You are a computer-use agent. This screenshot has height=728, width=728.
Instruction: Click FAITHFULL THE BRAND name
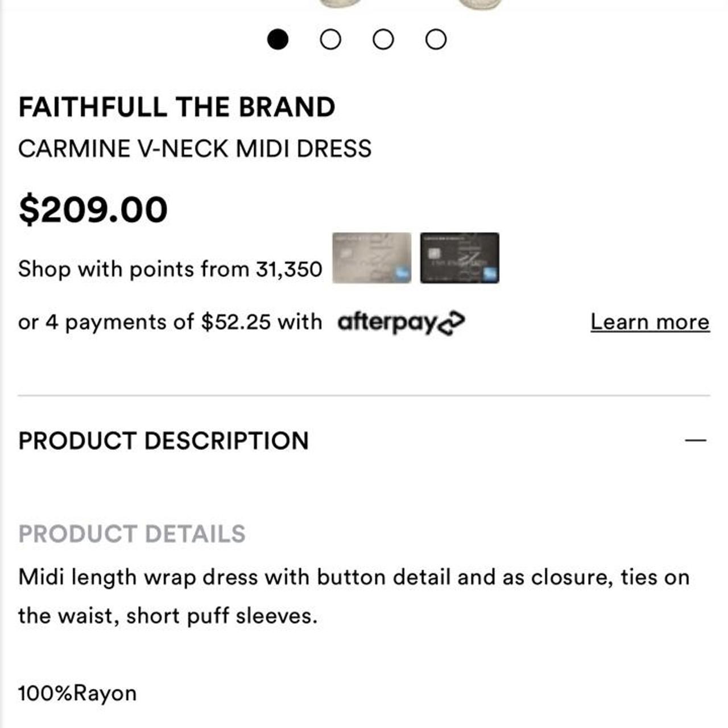point(177,106)
